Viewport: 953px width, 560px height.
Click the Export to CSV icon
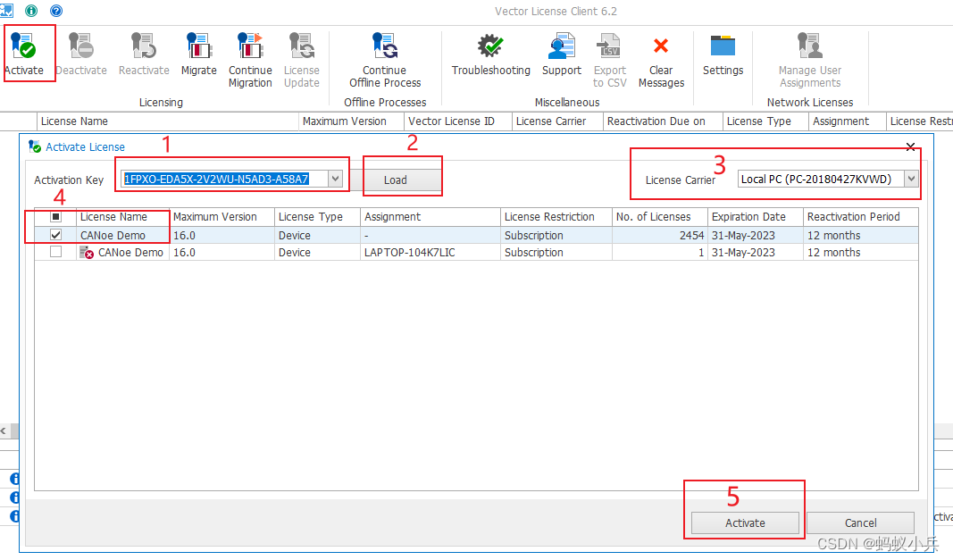pyautogui.click(x=609, y=46)
